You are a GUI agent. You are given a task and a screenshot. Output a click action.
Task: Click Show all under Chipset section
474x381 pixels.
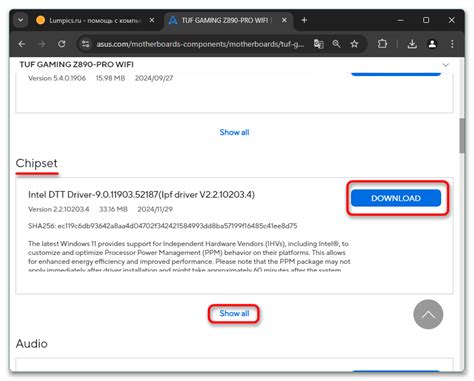coord(234,313)
